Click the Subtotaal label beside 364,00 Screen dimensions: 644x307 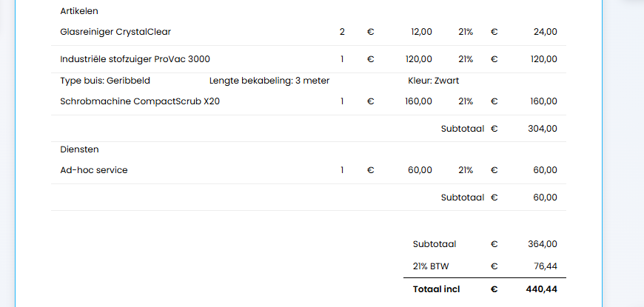(x=434, y=243)
